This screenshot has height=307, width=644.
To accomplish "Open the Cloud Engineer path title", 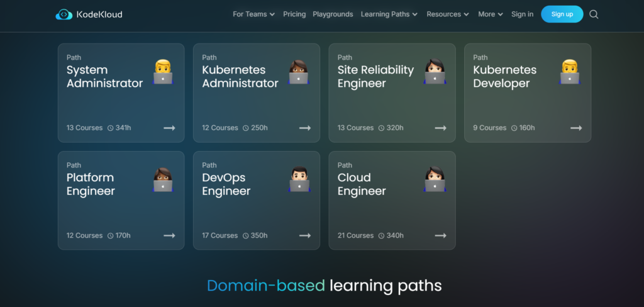I will point(362,184).
